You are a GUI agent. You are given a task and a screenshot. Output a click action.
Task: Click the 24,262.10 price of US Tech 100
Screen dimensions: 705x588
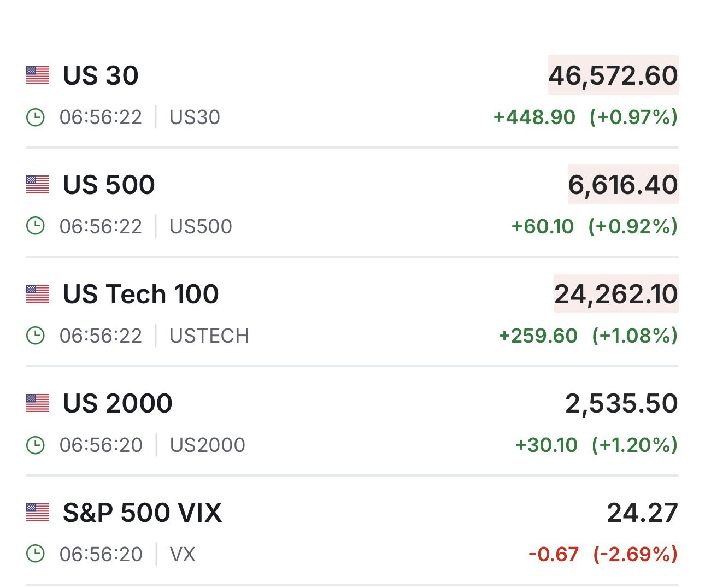point(616,294)
